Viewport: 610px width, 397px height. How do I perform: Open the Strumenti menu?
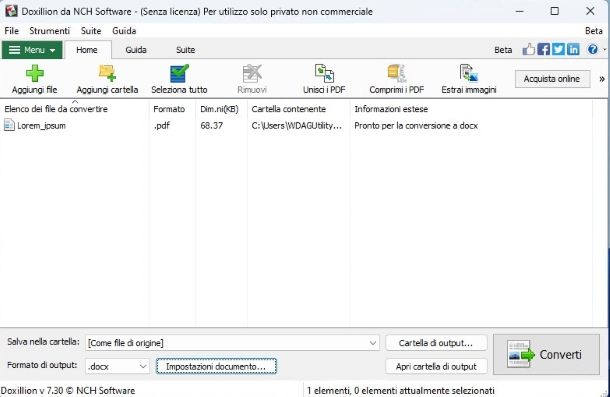[x=49, y=31]
